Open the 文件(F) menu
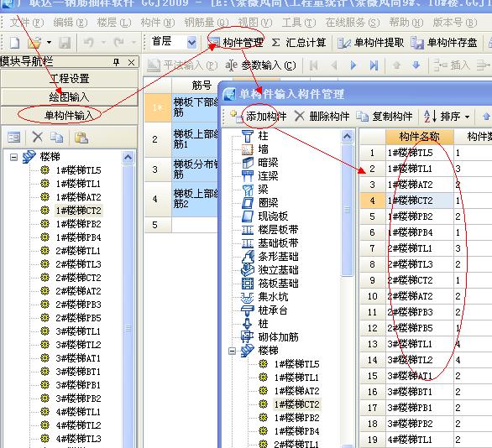 coord(27,23)
